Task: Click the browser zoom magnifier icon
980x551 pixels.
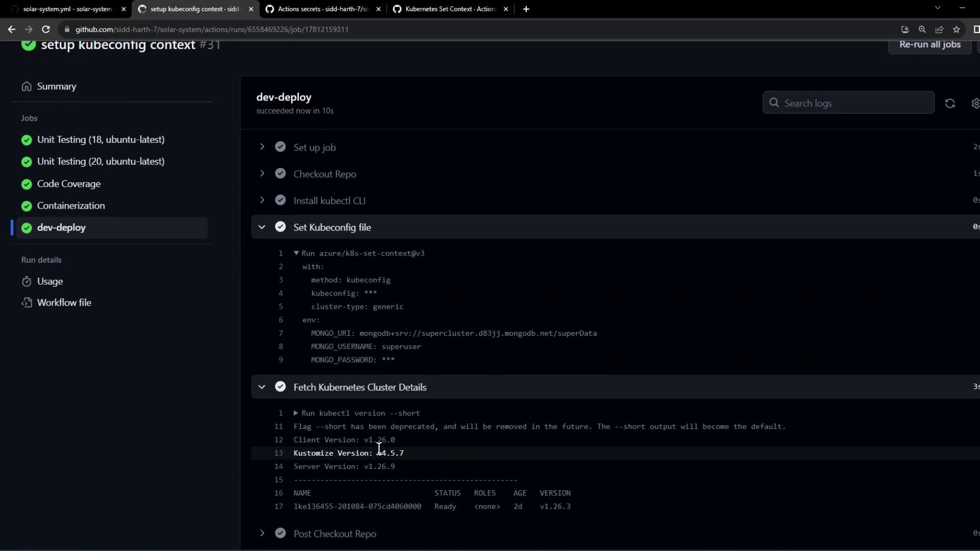Action: 922,30
